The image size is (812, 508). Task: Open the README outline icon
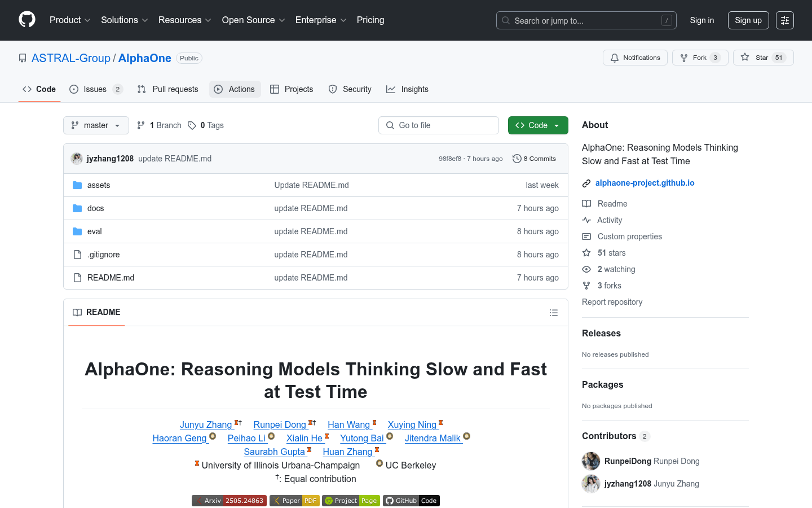pos(553,313)
